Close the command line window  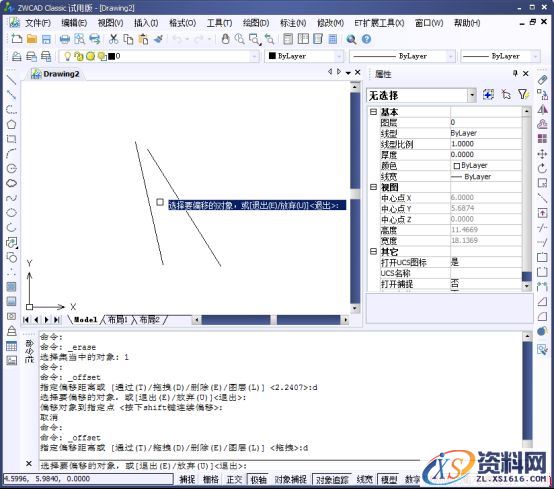29,463
